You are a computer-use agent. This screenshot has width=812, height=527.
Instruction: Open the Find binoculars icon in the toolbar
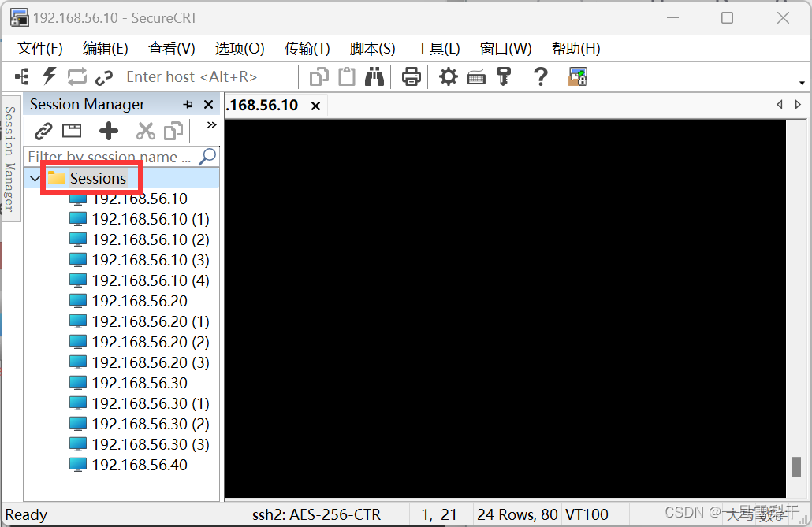click(x=374, y=76)
